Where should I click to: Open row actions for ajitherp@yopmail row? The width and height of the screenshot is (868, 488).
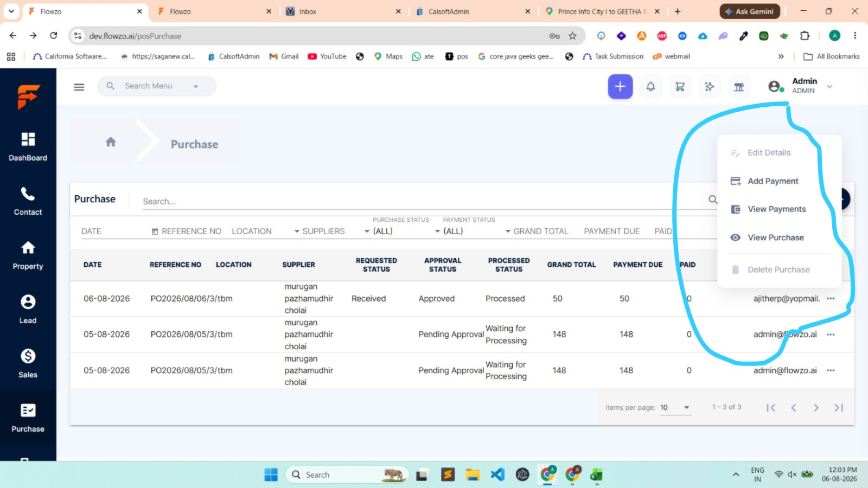point(831,299)
